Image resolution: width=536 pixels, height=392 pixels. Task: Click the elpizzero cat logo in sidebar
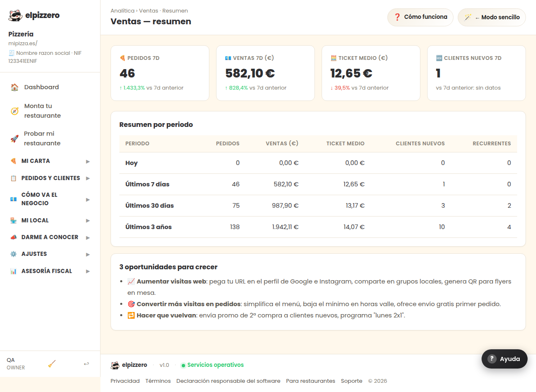15,15
